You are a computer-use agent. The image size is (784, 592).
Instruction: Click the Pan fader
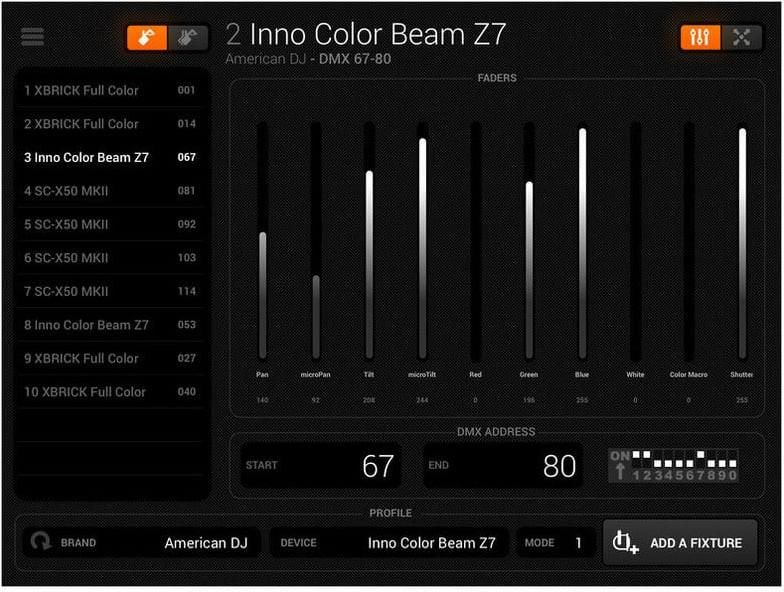coord(262,241)
